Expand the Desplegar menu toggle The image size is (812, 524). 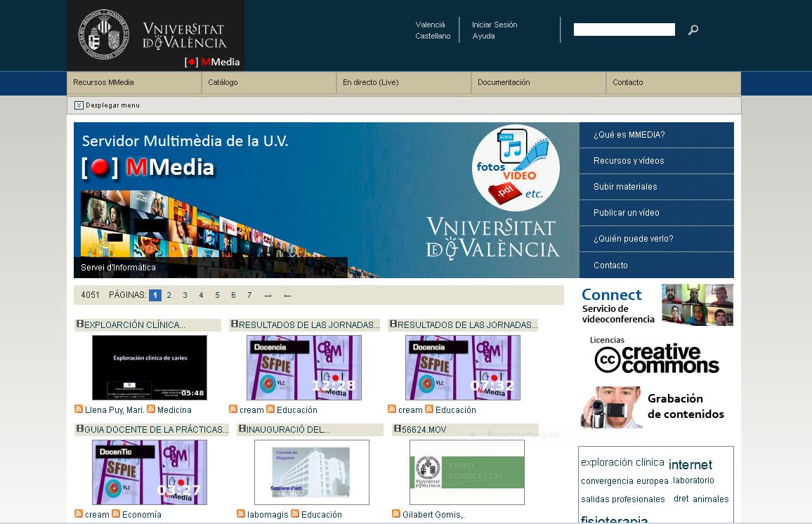79,105
